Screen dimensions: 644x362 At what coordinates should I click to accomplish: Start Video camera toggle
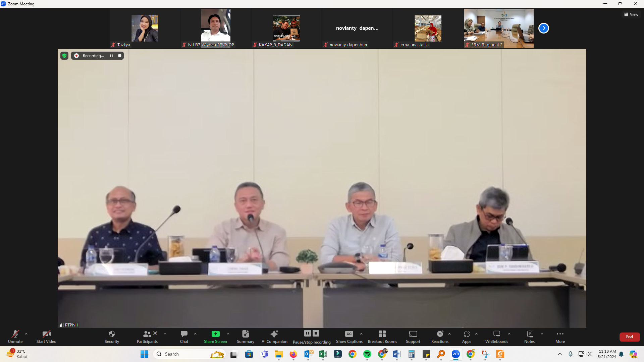click(x=46, y=334)
